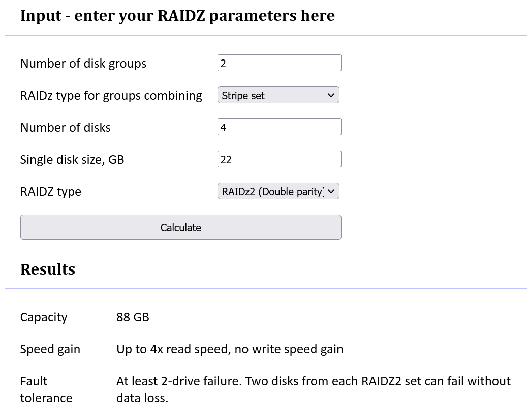Open the RAIDz2 (Double parity) selector

[x=278, y=191]
